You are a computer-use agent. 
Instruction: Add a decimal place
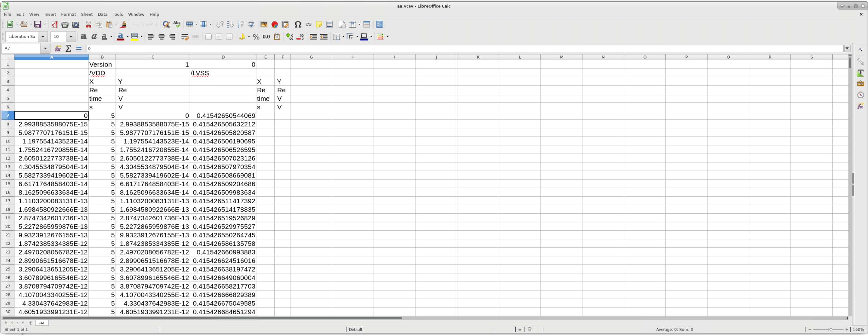289,37
